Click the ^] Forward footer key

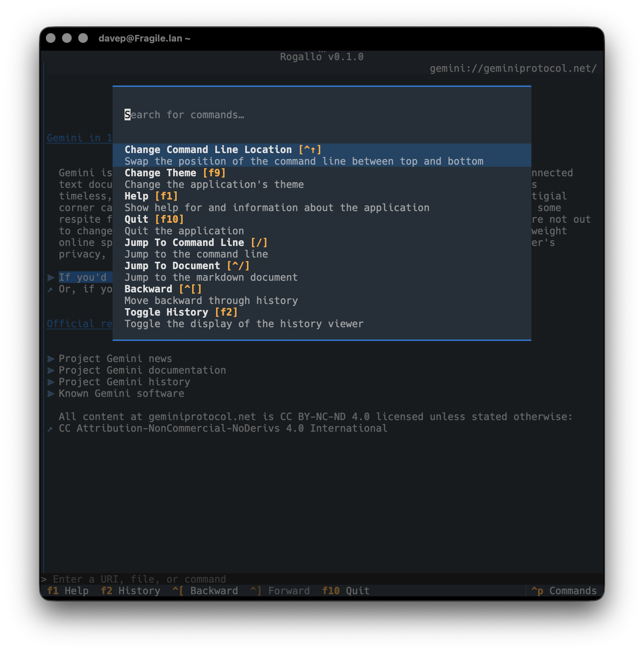click(280, 591)
